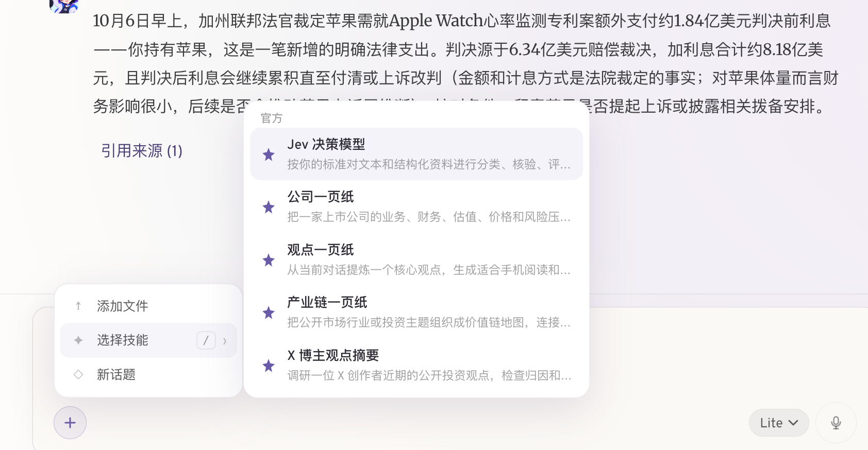Click the star icon beside X 博主观点摘要
The height and width of the screenshot is (450, 868).
coord(269,366)
